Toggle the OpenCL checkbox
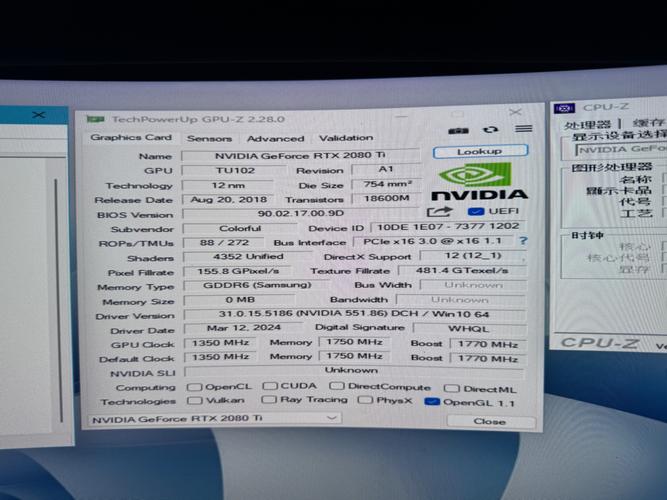 [x=194, y=387]
